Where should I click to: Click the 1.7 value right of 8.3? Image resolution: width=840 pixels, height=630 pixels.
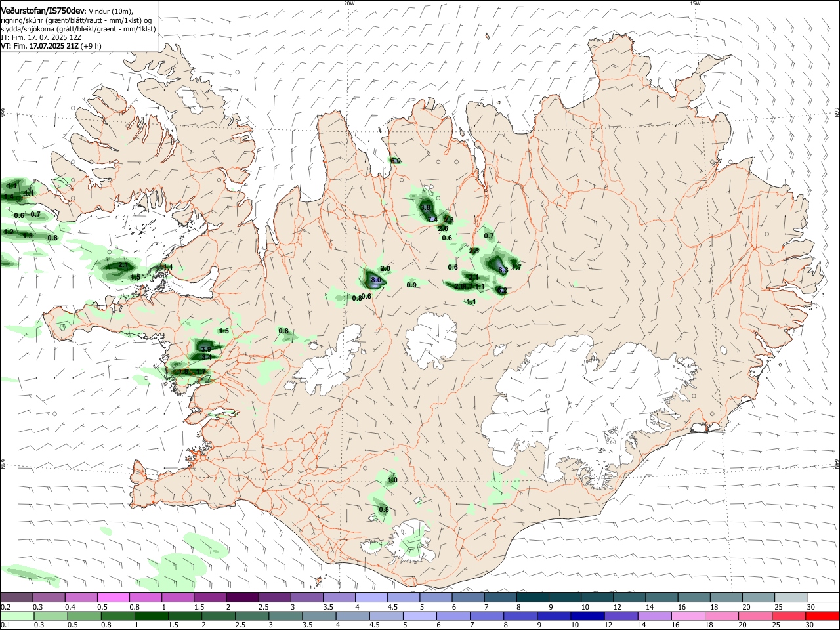pyautogui.click(x=516, y=267)
